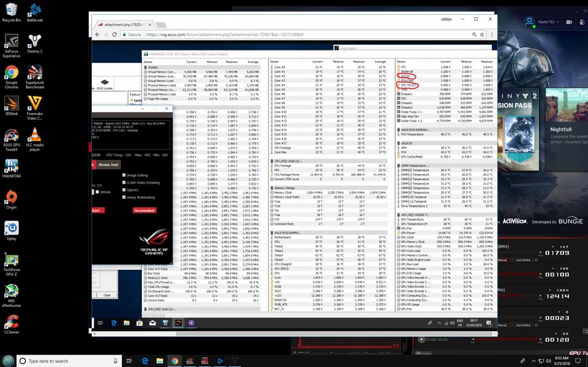Viewport: 588px width, 367px height.
Task: Select the VLC media player desktop icon
Action: point(35,139)
